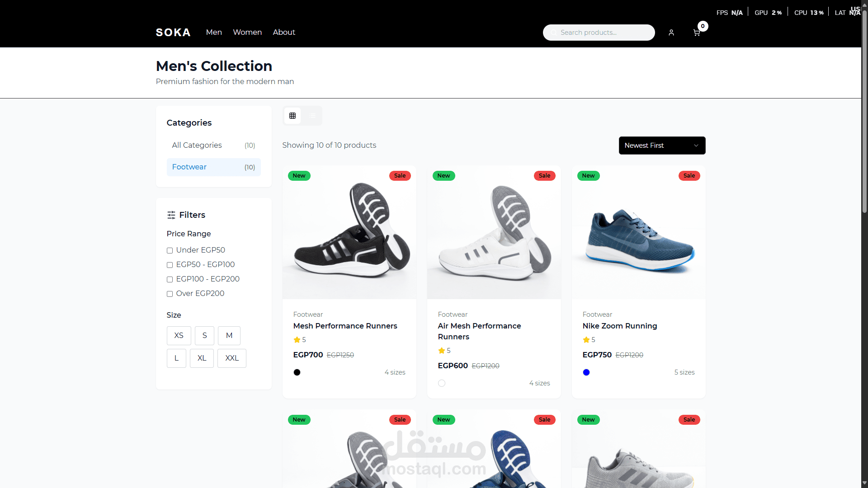Pick the blue color swatch on Nike Zoom
Viewport: 868px width, 488px height.
coord(586,372)
